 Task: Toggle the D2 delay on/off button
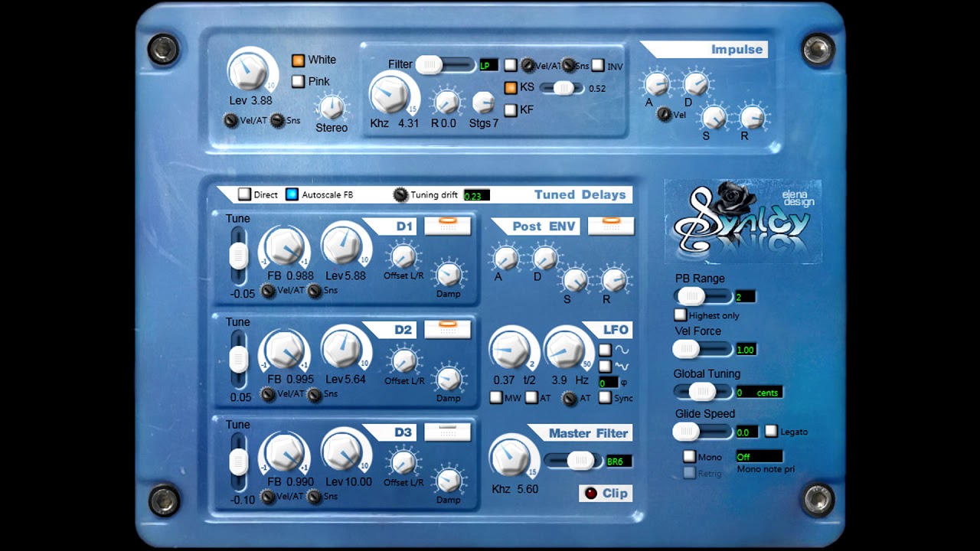point(448,329)
